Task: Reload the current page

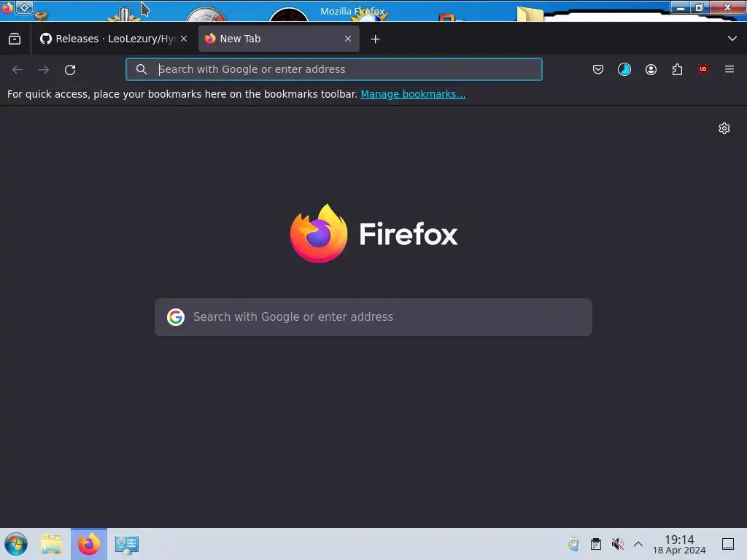Action: click(x=70, y=69)
